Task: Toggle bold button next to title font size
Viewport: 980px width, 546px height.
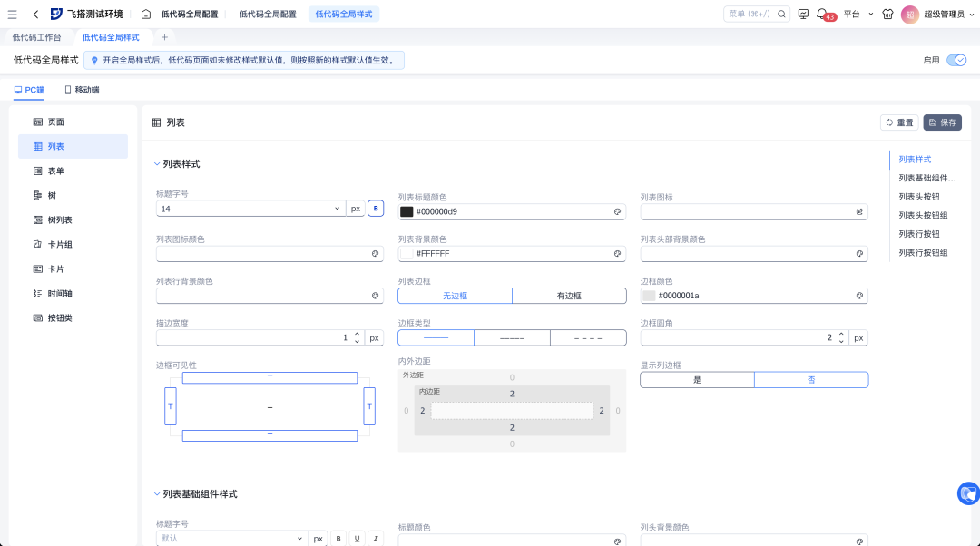Action: (376, 209)
